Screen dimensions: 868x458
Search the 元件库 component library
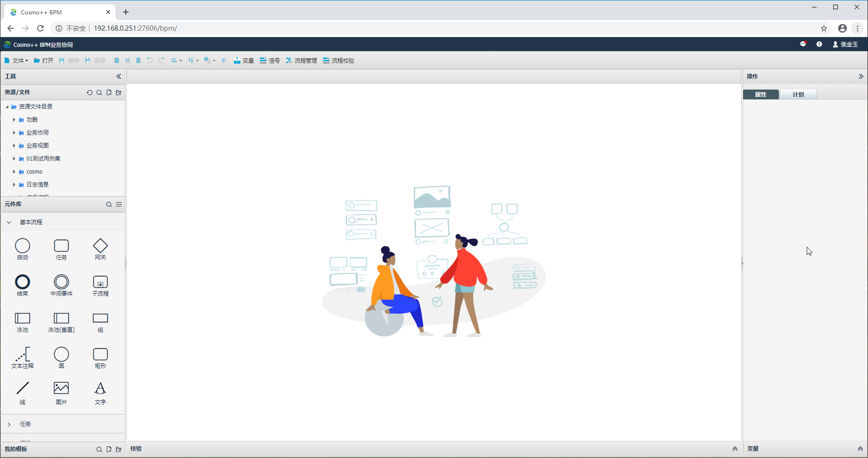pos(109,204)
